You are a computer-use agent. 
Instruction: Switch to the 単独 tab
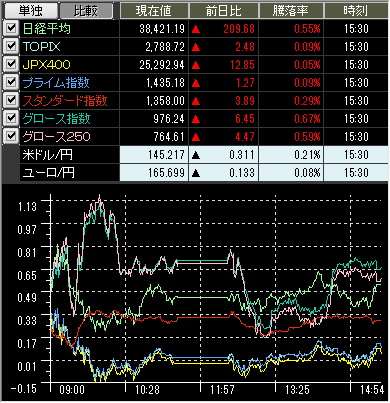[30, 11]
